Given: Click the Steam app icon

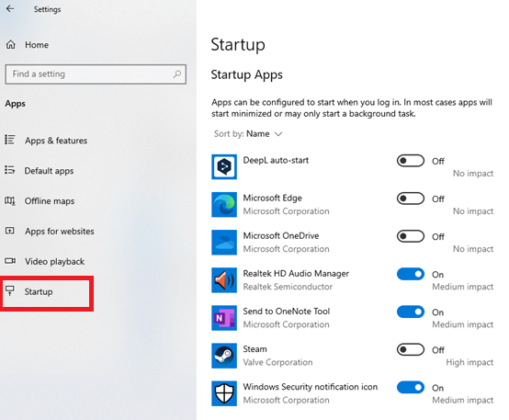Looking at the screenshot, I should click(x=224, y=356).
